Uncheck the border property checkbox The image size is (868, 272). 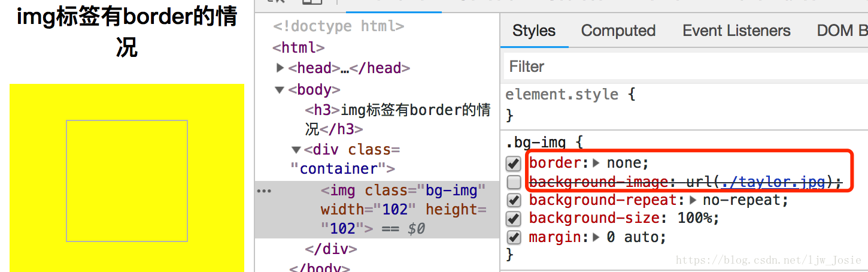(514, 163)
